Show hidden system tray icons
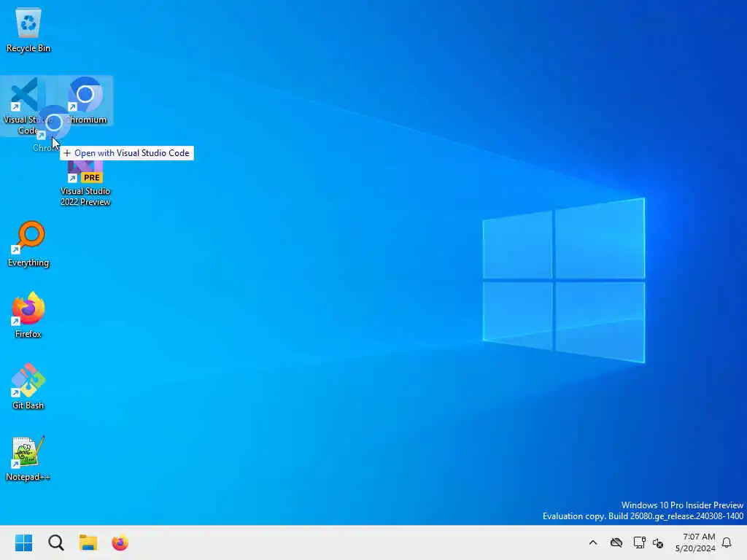Screen dimensions: 747x560 [x=593, y=542]
